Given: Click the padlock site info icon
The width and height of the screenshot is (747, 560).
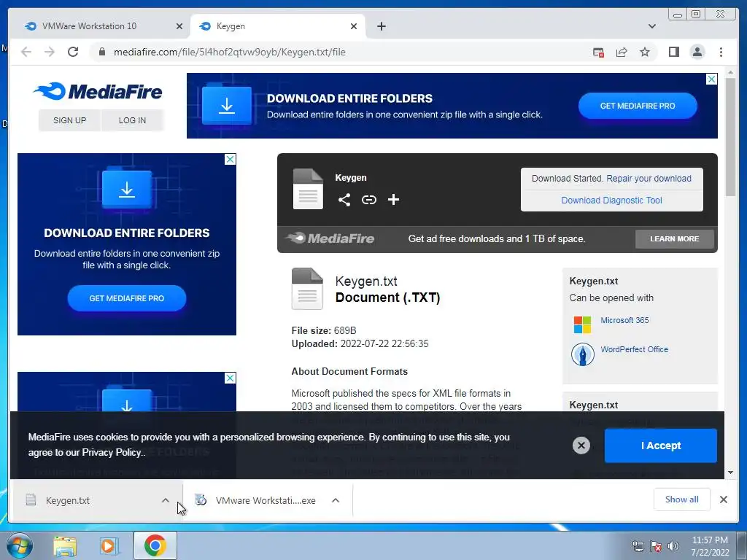Looking at the screenshot, I should pyautogui.click(x=102, y=52).
